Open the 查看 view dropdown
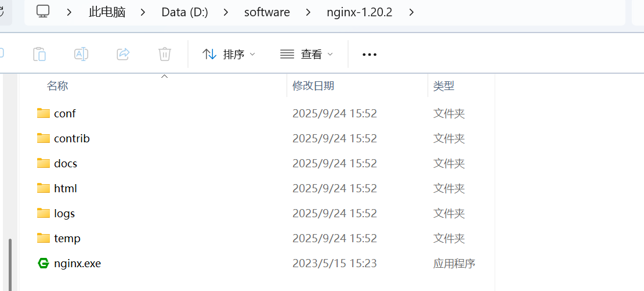 (x=306, y=54)
